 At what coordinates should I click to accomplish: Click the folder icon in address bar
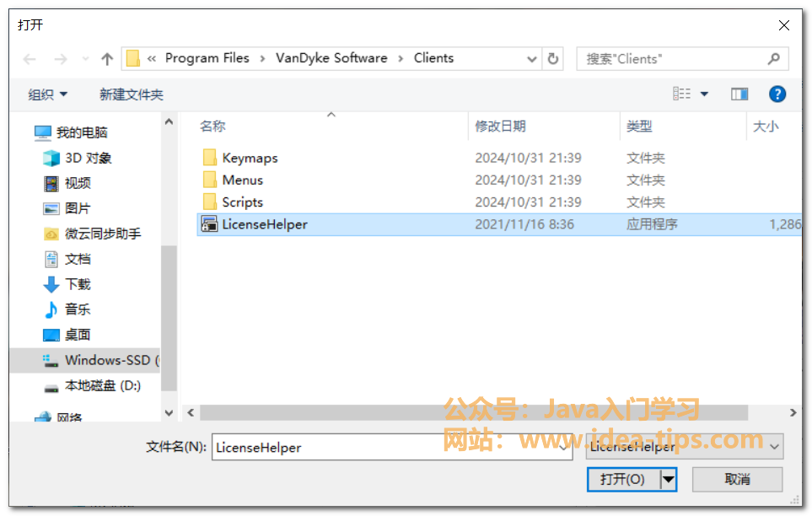click(133, 58)
